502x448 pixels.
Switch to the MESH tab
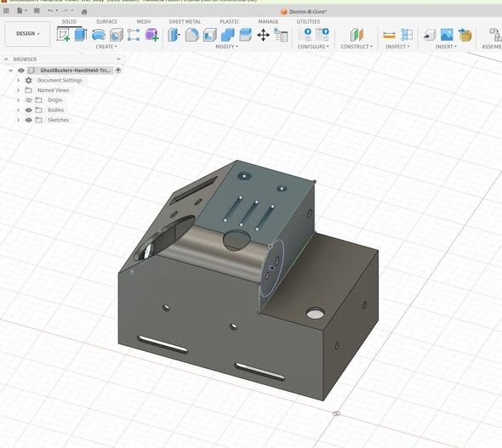coord(144,22)
